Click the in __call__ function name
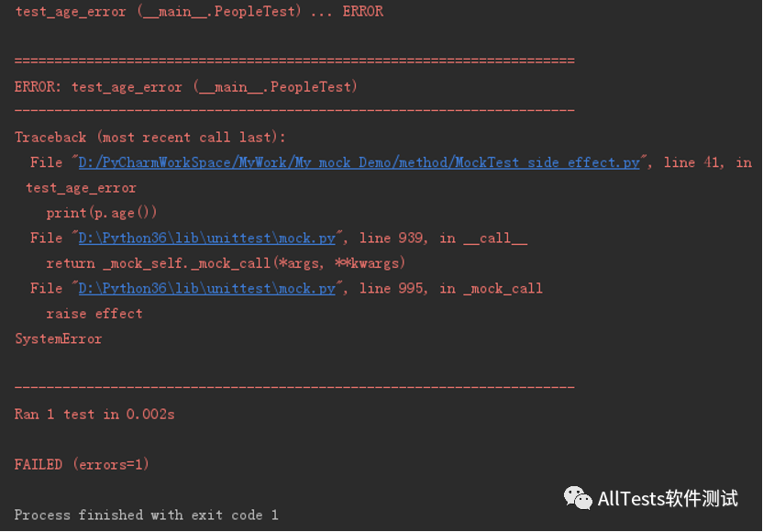 pos(483,238)
